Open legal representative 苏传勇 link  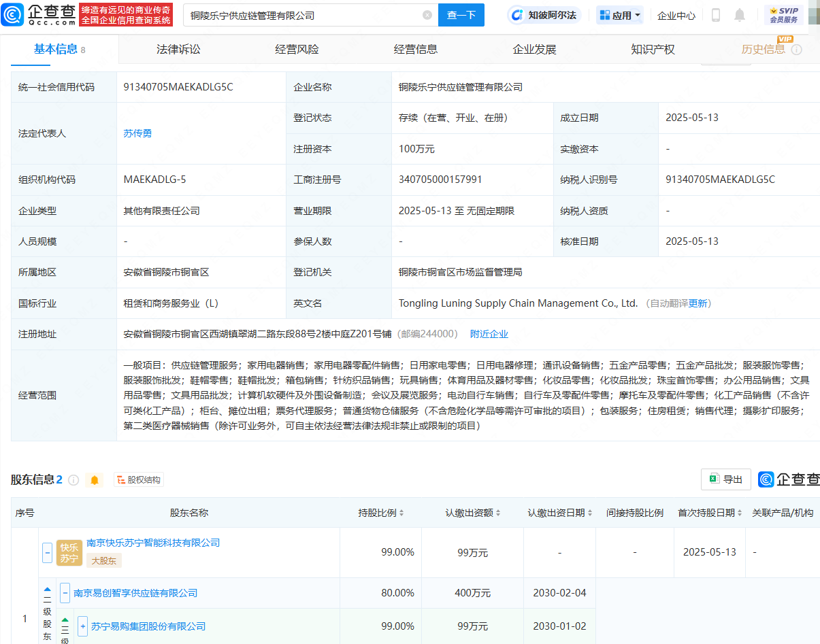[137, 133]
